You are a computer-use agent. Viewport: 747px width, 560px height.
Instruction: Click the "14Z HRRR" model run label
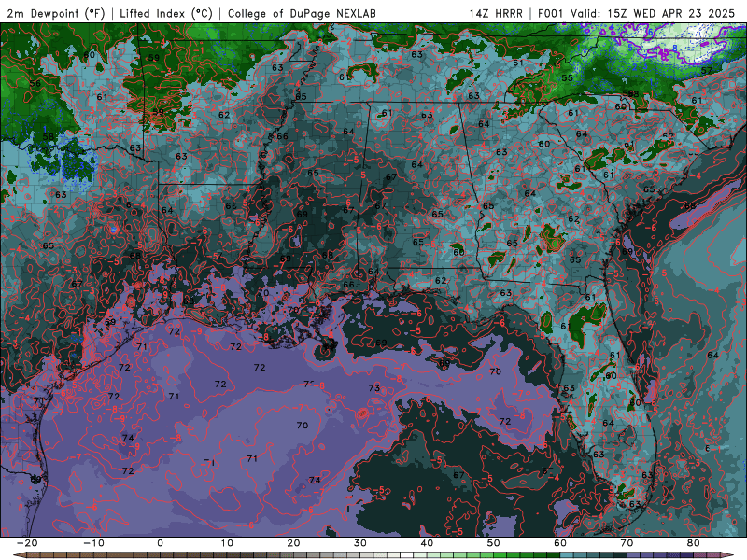pyautogui.click(x=496, y=13)
